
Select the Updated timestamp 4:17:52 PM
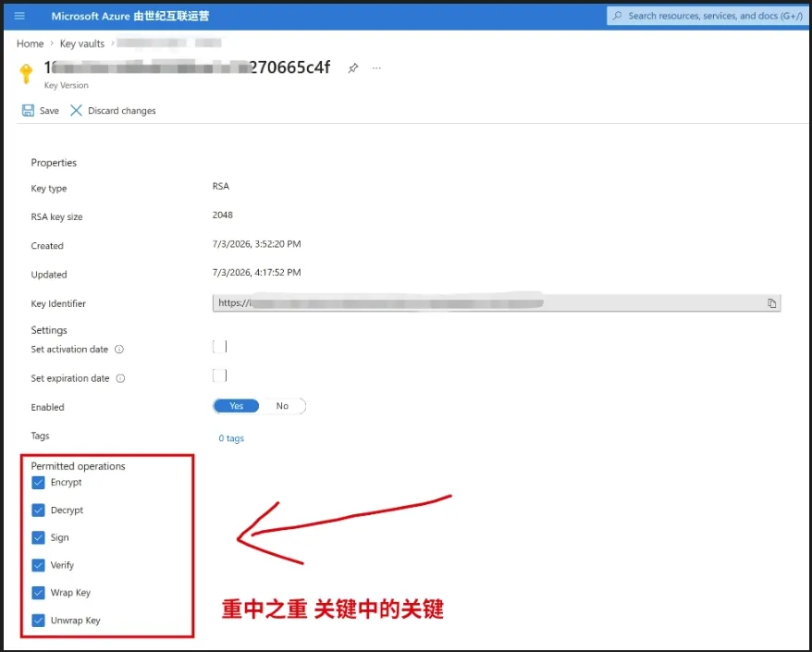pyautogui.click(x=256, y=273)
